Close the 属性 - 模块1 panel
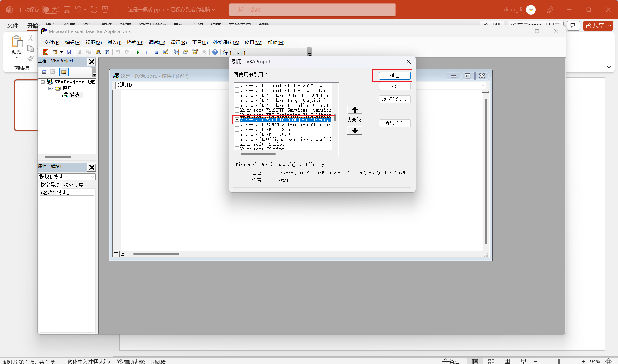Image resolution: width=618 pixels, height=364 pixels. click(92, 167)
